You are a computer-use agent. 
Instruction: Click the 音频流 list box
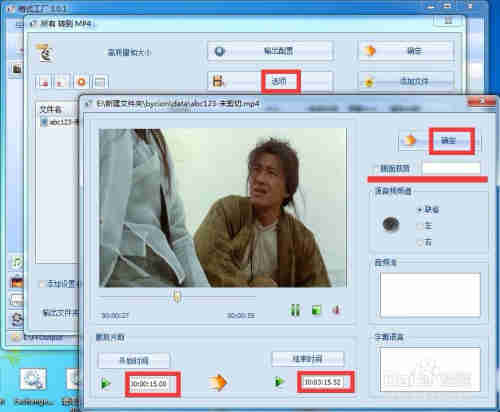(430, 295)
